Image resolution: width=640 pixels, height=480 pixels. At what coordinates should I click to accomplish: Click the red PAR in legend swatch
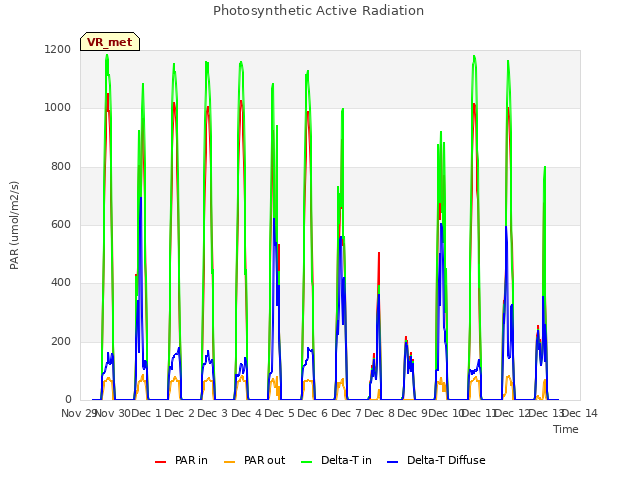(160, 462)
